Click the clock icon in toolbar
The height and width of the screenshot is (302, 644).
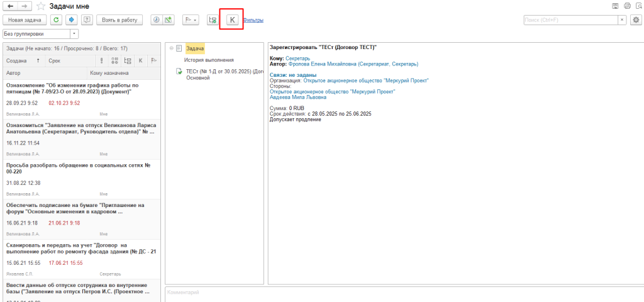[x=157, y=20]
